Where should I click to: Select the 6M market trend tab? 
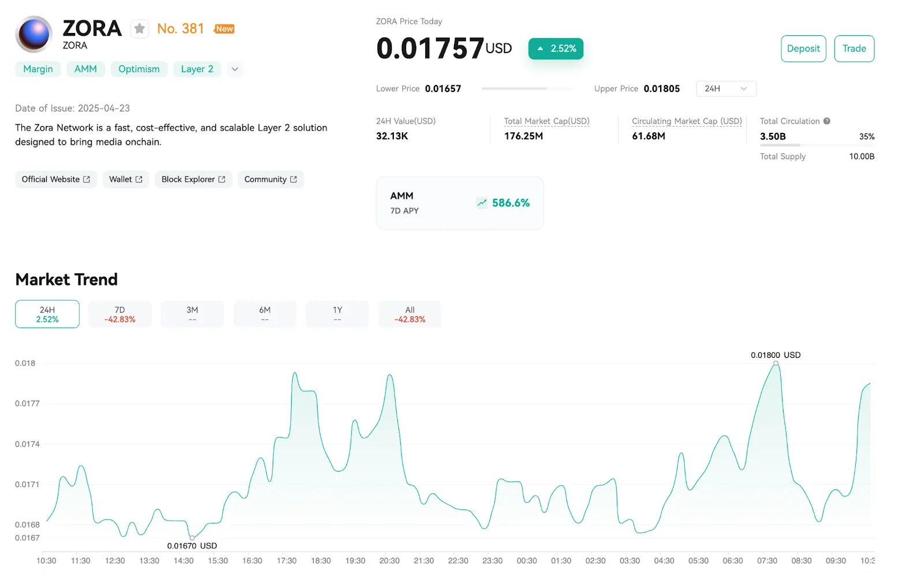tap(264, 314)
